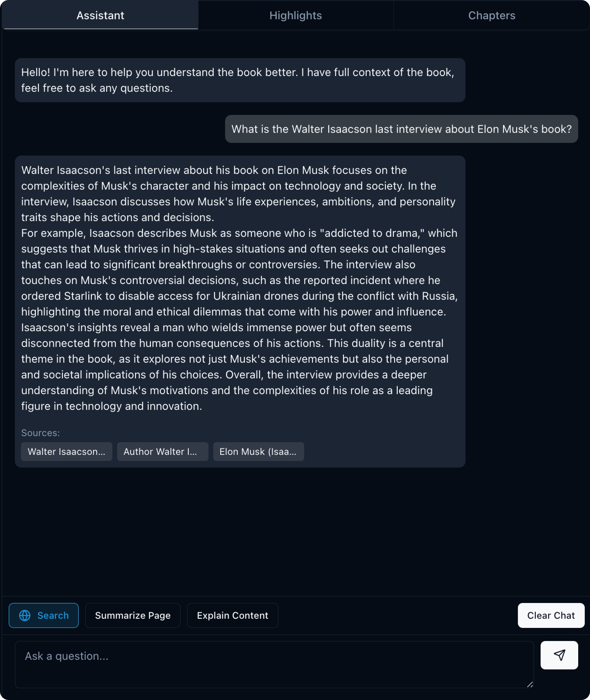Click the Clear Chat button
The width and height of the screenshot is (590, 700).
(549, 615)
